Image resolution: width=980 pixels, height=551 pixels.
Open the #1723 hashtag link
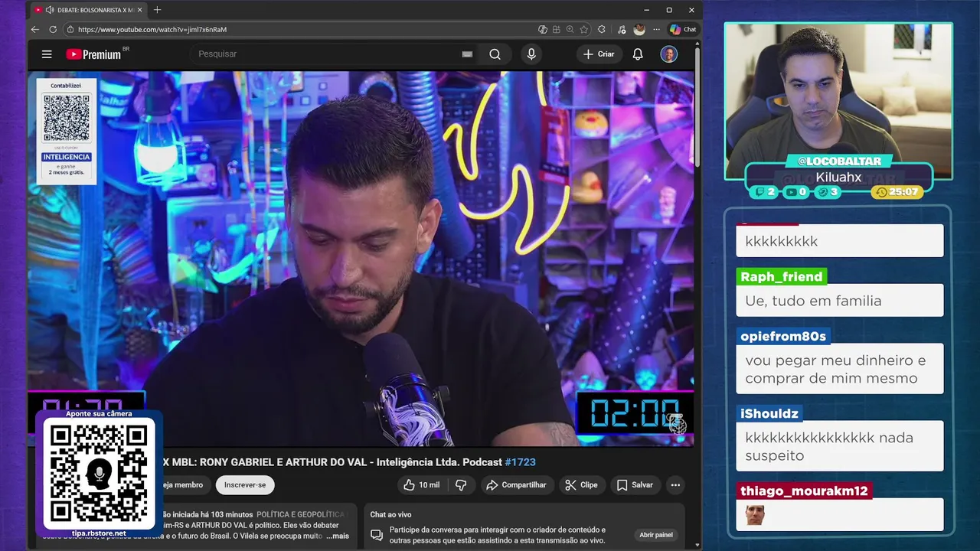click(x=521, y=462)
